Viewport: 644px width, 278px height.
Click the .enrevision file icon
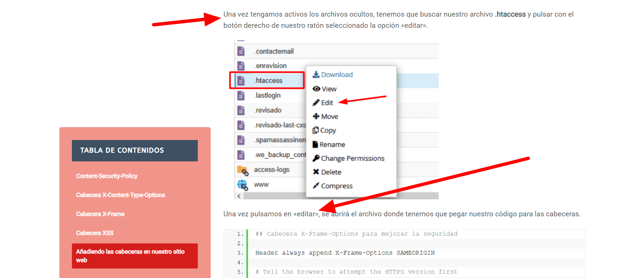(241, 66)
